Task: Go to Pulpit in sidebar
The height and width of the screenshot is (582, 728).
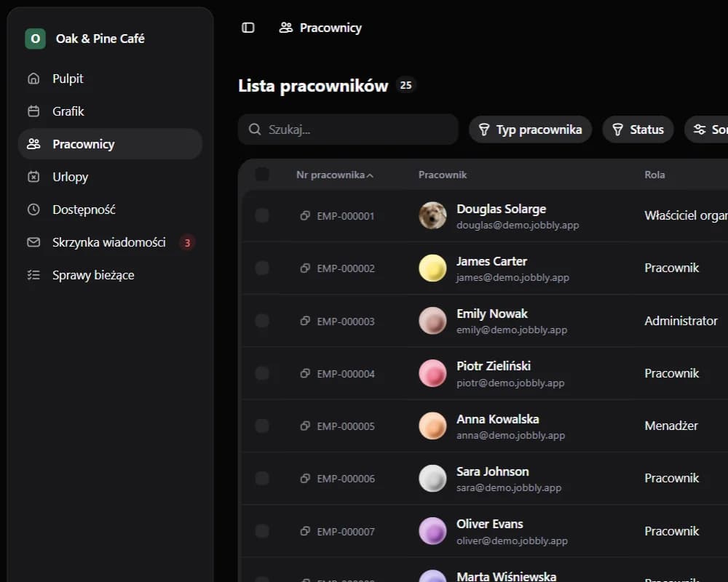Action: pyautogui.click(x=110, y=79)
